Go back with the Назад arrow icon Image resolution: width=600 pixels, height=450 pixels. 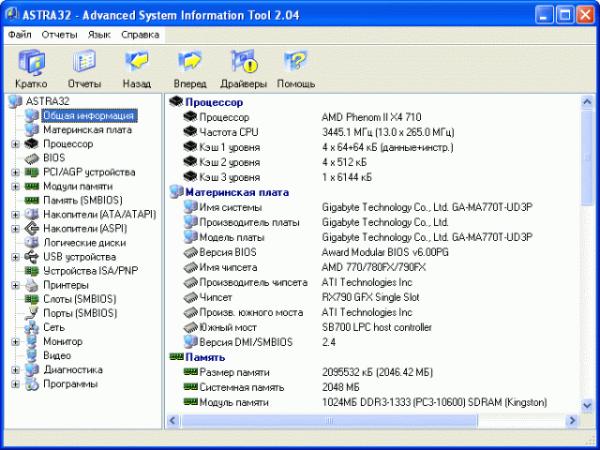tap(137, 61)
